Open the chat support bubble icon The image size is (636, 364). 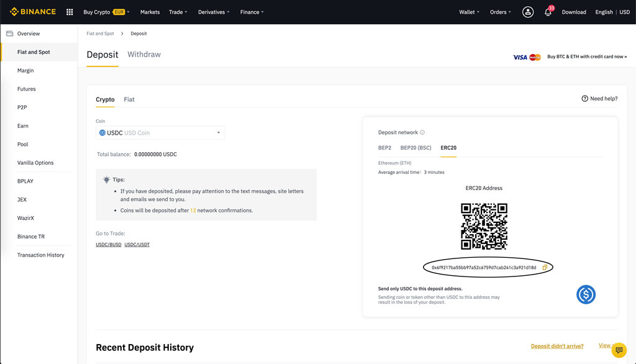coord(619,350)
